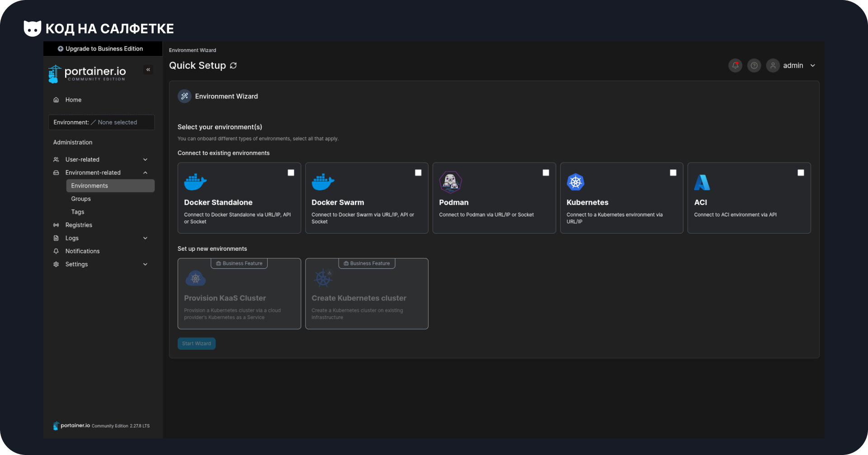
Task: Check the Docker Standalone checkbox
Action: pos(291,173)
